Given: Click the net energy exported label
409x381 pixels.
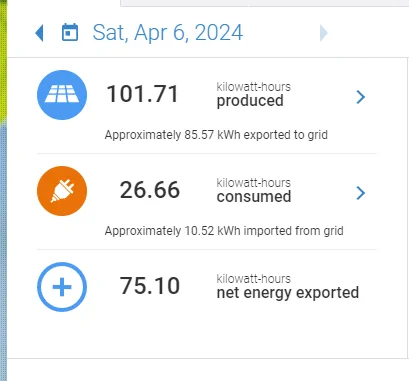Looking at the screenshot, I should [288, 293].
